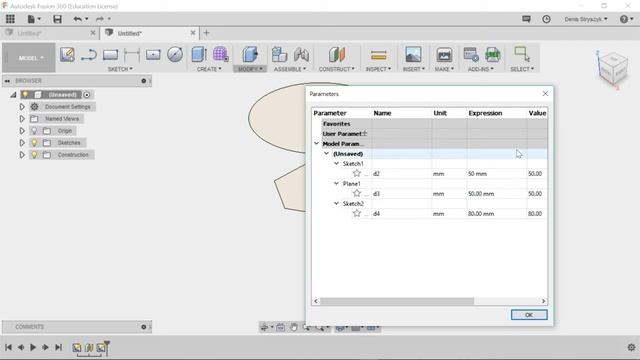Open the data panel grid icon
The height and width of the screenshot is (360, 640).
(x=10, y=19)
